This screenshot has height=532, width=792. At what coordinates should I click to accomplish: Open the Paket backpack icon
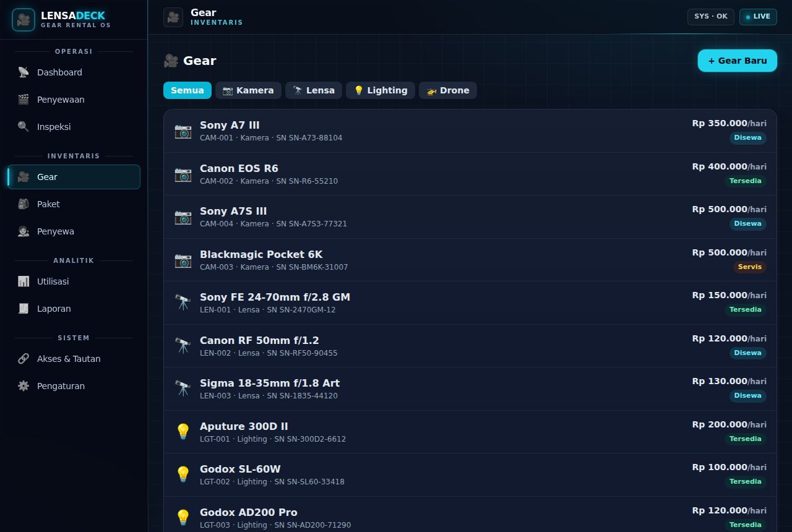[24, 204]
